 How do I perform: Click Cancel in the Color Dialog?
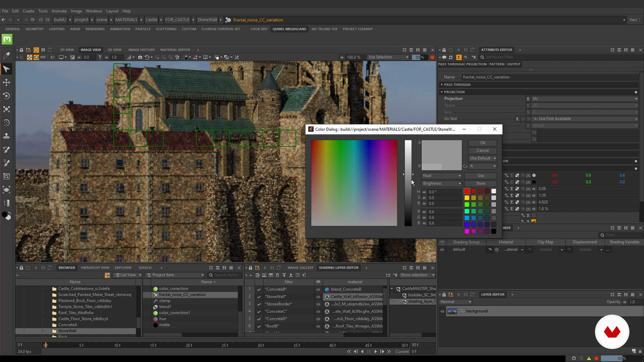coord(482,150)
